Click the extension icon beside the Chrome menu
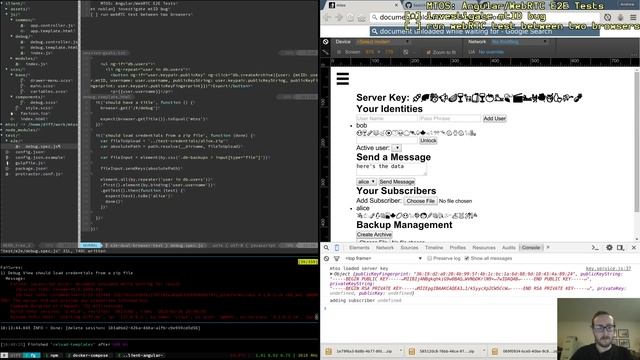640x360 pixels. point(620,18)
